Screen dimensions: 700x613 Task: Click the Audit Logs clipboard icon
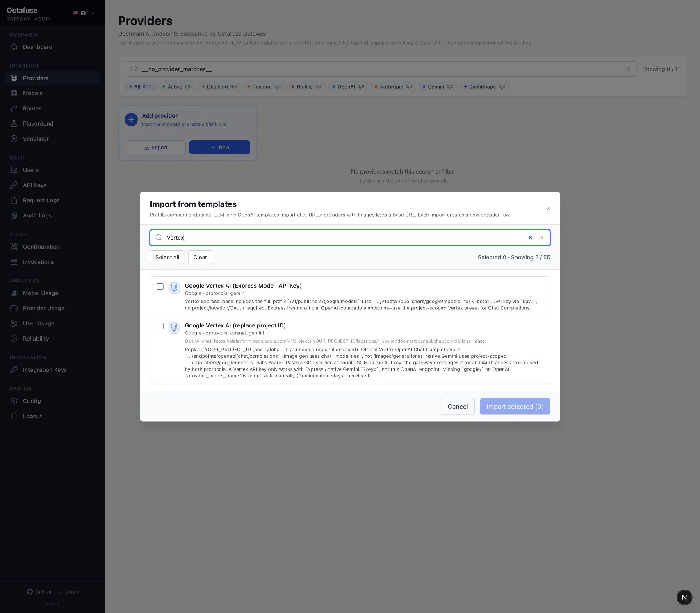(x=14, y=215)
